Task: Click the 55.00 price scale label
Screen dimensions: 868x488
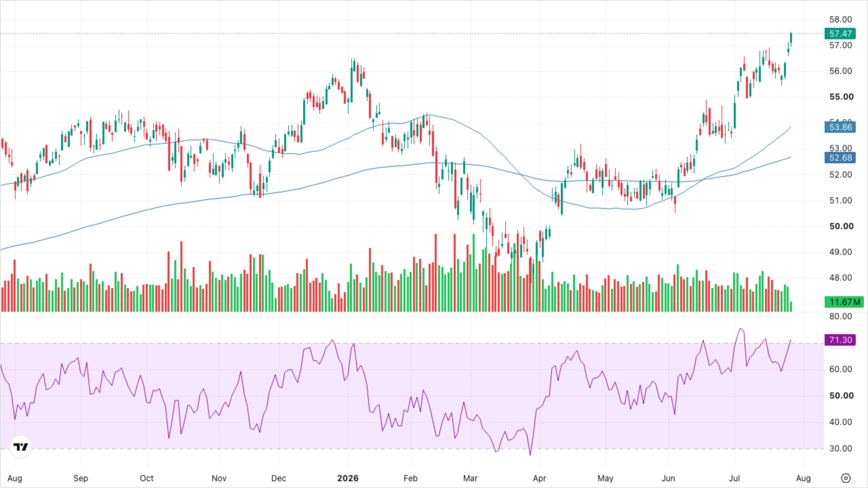Action: coord(842,97)
